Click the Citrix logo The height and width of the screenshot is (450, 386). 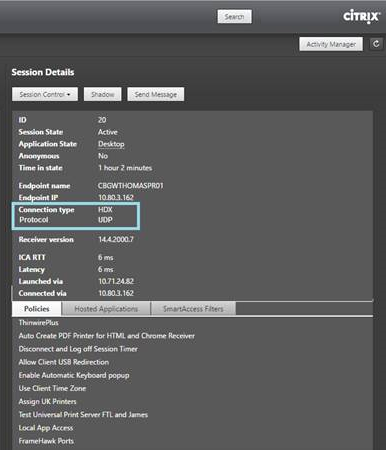coord(361,17)
